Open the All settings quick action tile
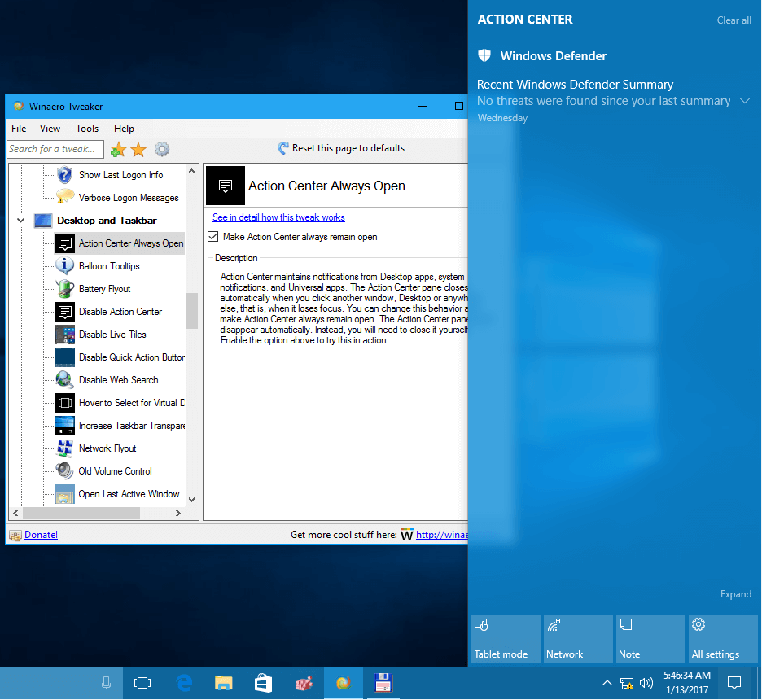 coord(723,639)
